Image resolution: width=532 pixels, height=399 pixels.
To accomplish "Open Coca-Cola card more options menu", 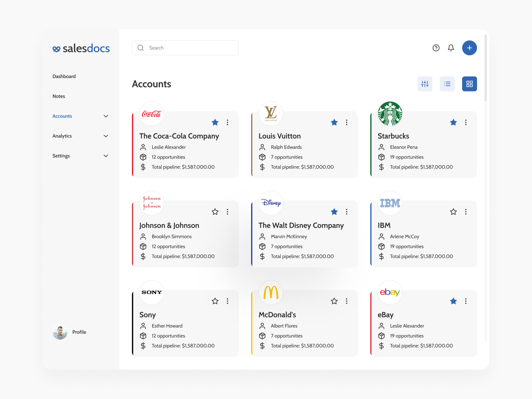I will 228,122.
